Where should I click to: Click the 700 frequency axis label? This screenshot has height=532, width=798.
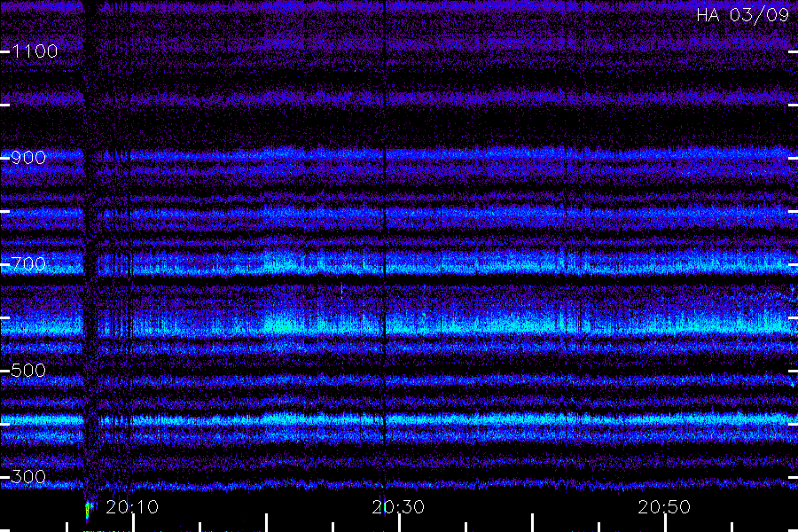point(28,264)
